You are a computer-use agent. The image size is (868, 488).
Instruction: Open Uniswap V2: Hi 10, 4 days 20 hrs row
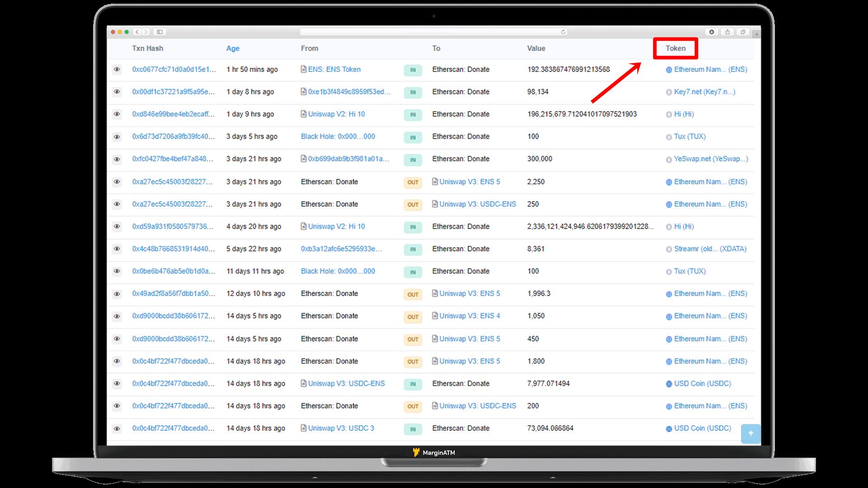(x=336, y=226)
